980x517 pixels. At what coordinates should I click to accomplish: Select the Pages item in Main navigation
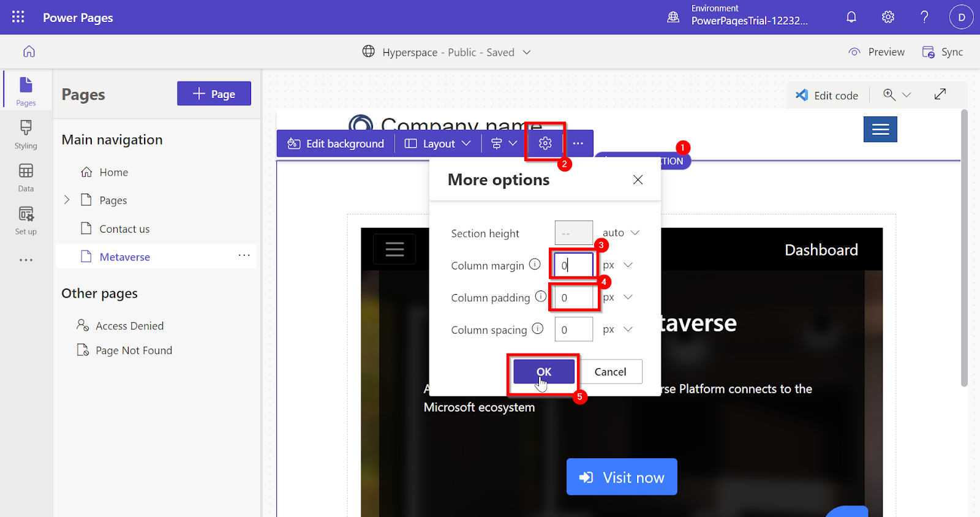click(x=113, y=200)
